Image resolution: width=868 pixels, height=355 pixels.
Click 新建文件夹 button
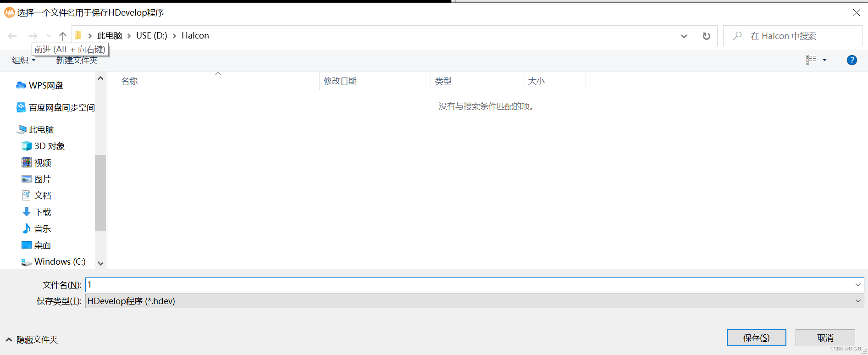coord(77,60)
